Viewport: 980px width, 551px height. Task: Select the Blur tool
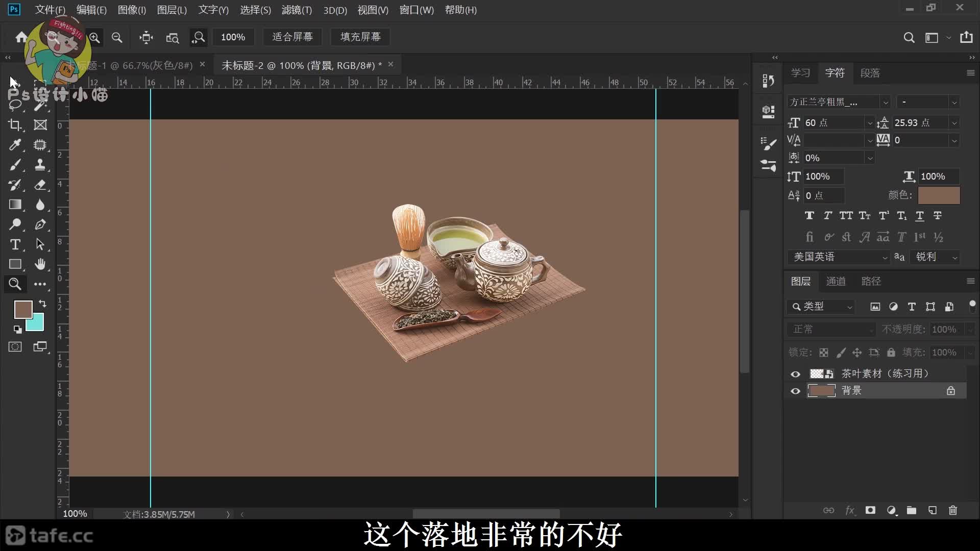coord(40,205)
